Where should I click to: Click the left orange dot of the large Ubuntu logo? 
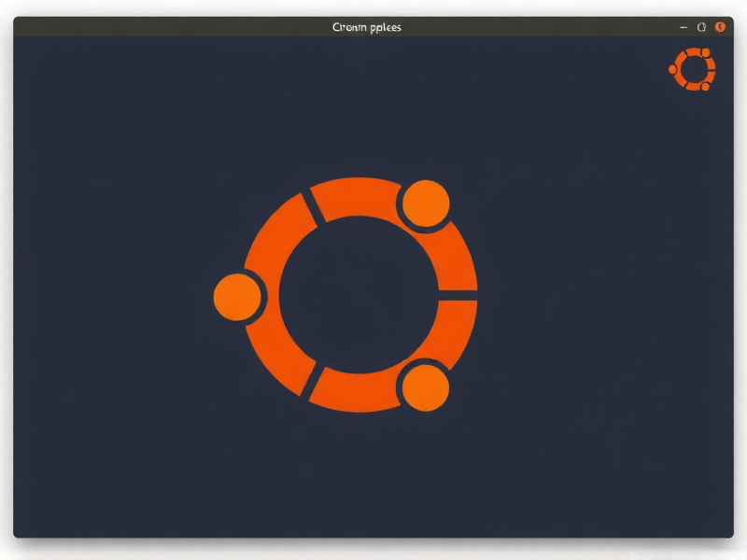237,297
